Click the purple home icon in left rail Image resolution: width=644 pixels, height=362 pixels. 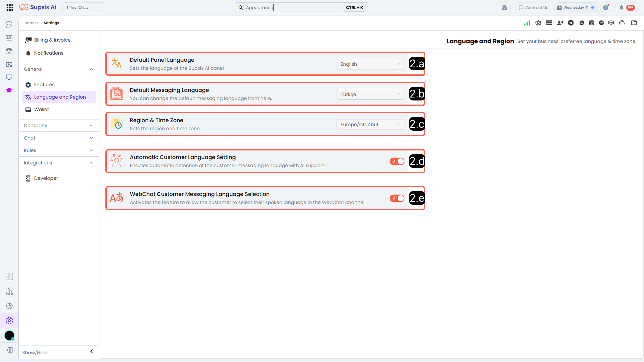pos(9,90)
